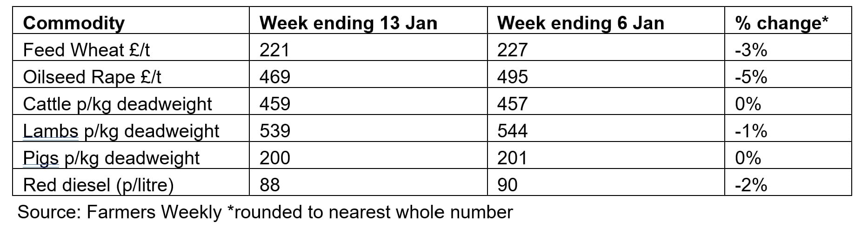Viewport: 868px width, 236px height.
Task: Click the Cattle 13 Jan value 459
Action: pos(274,104)
